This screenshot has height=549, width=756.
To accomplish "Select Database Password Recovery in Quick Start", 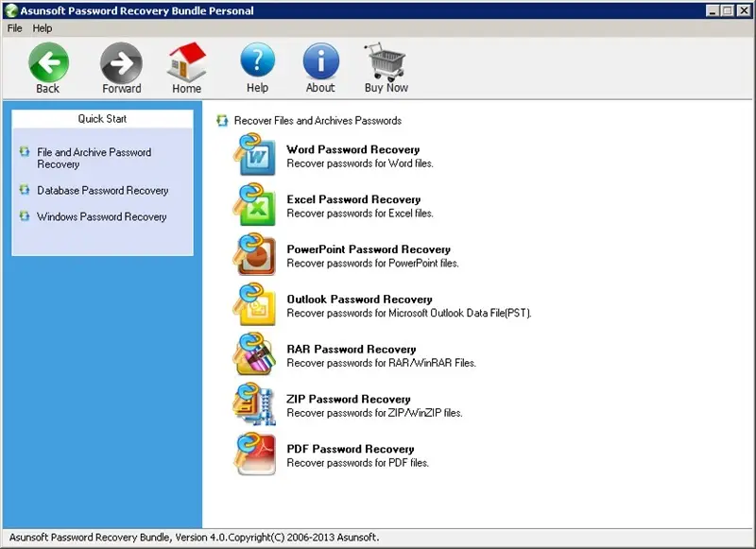I will click(103, 190).
